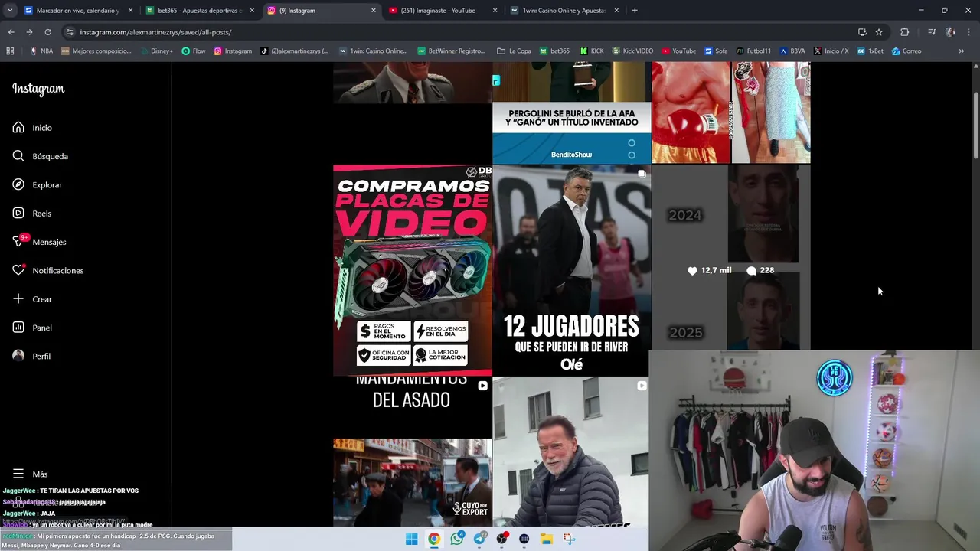This screenshot has width=980, height=551.
Task: Open the Correo bookmark
Action: (906, 51)
